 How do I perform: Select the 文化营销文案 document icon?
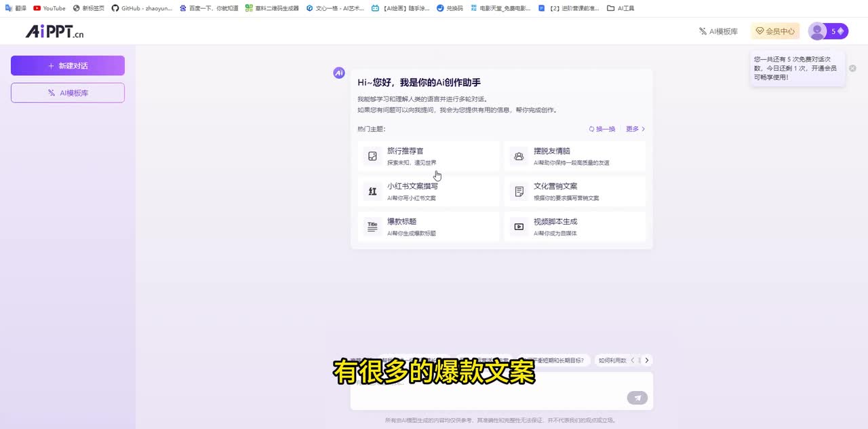tap(519, 191)
